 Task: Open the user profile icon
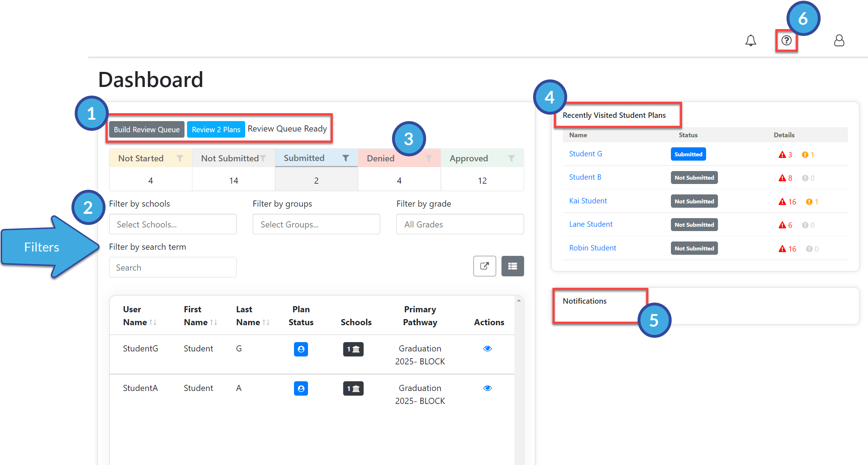pyautogui.click(x=839, y=40)
